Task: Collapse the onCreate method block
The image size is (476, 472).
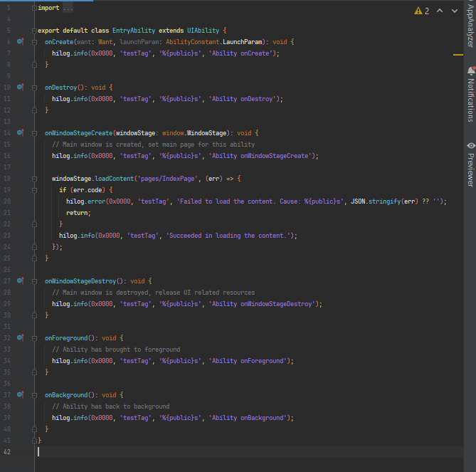Action: point(34,43)
